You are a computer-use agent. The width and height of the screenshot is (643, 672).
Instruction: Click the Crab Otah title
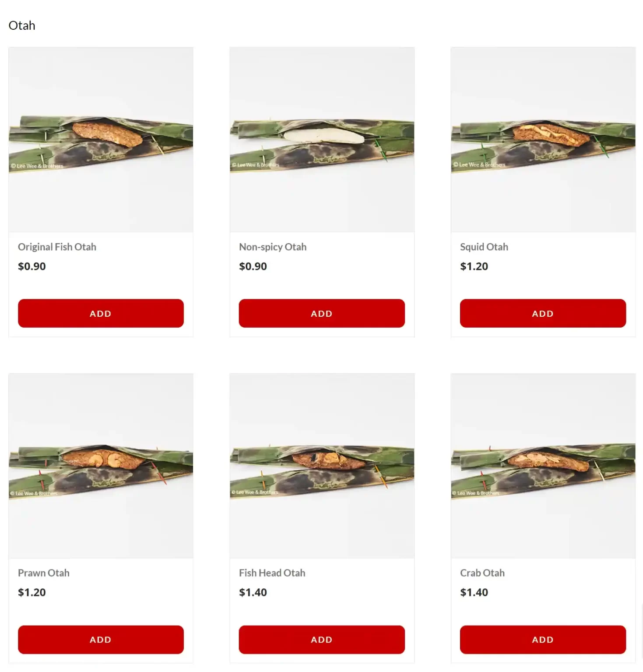(482, 573)
